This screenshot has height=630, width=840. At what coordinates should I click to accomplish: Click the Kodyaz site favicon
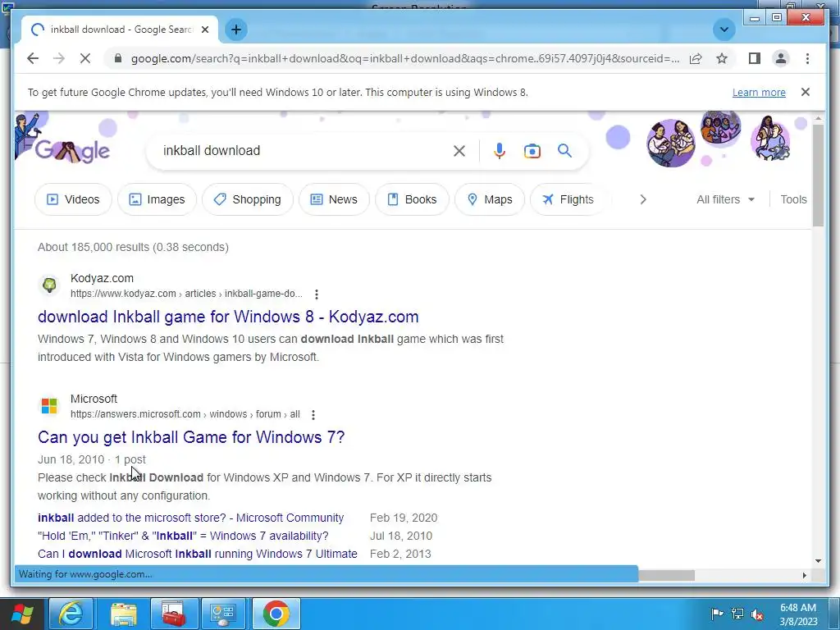pyautogui.click(x=49, y=285)
